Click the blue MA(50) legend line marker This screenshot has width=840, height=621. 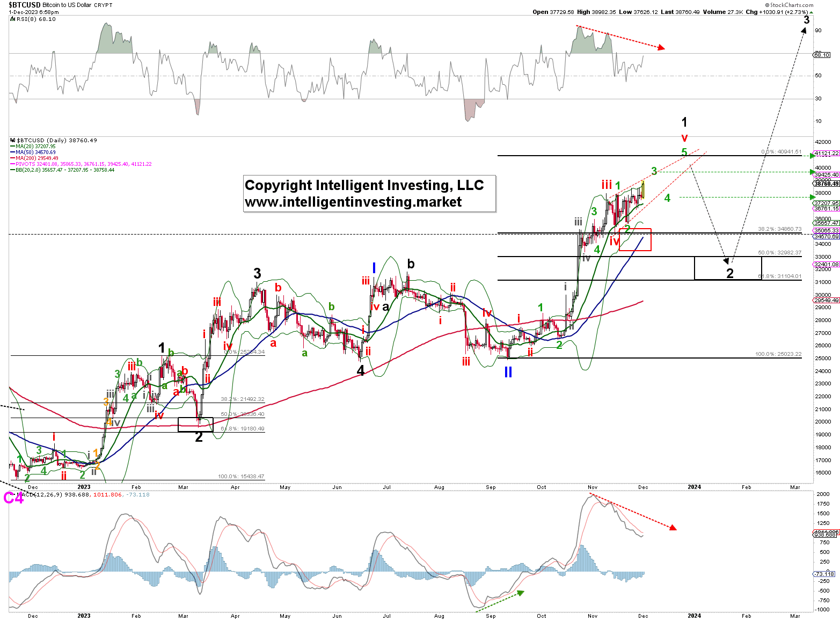point(13,152)
